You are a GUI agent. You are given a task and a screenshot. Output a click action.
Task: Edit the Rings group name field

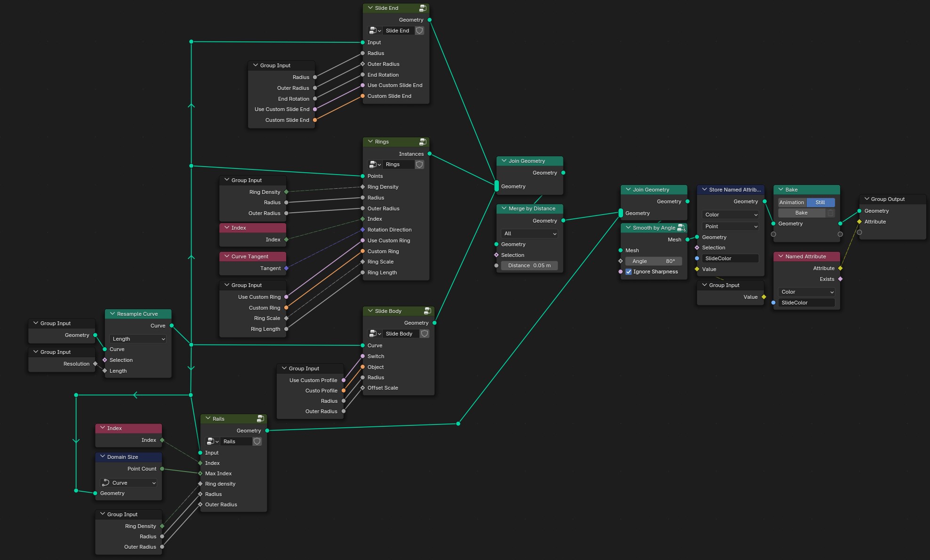pos(398,164)
